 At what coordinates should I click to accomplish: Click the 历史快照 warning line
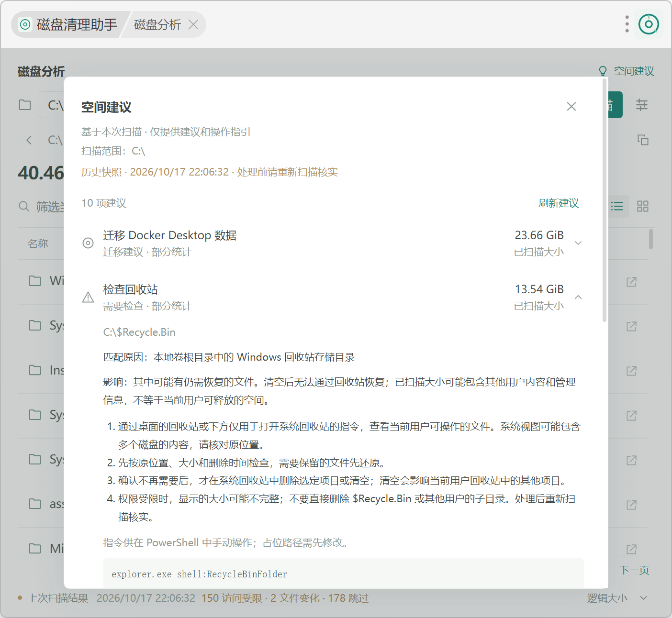coord(210,172)
